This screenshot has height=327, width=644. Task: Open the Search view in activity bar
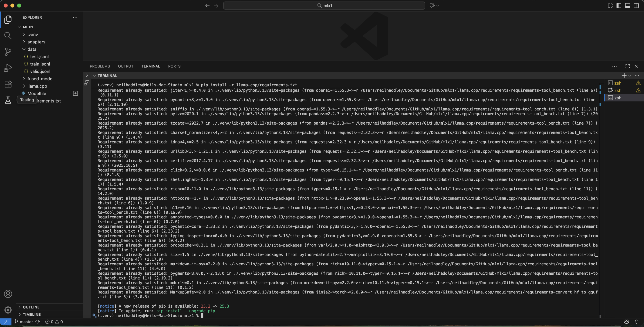tap(8, 36)
